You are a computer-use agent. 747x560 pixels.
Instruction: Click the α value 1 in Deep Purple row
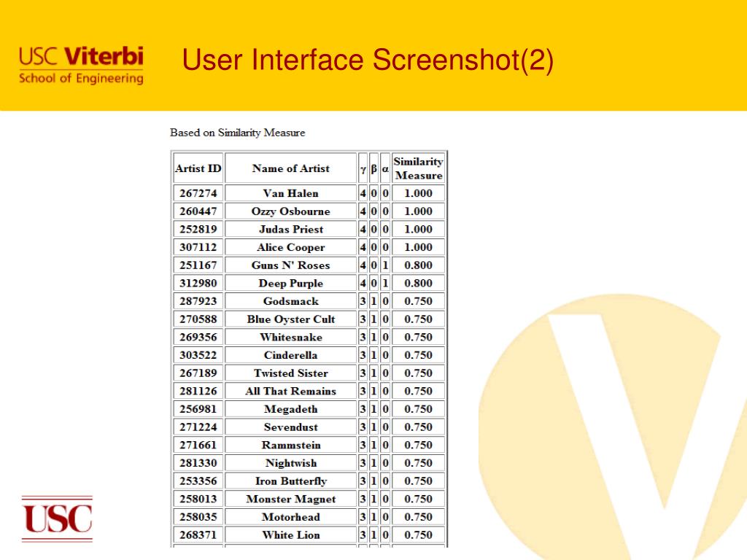coord(385,284)
